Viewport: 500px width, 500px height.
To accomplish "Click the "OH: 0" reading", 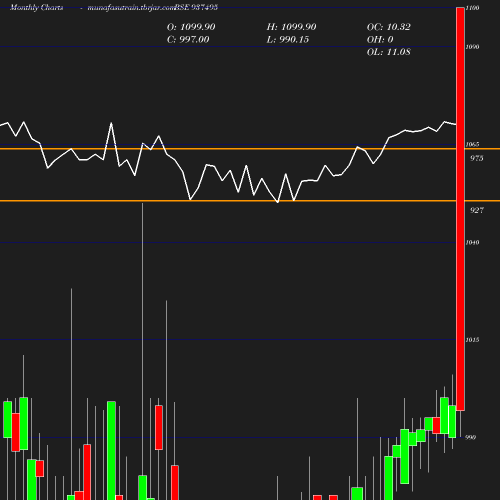I will (380, 39).
